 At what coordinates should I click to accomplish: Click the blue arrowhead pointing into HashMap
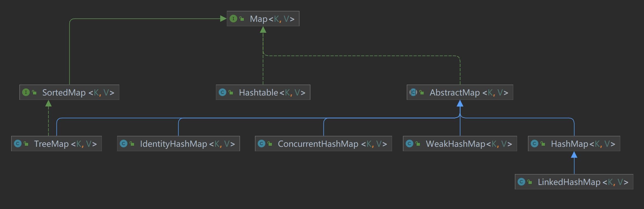pyautogui.click(x=574, y=155)
